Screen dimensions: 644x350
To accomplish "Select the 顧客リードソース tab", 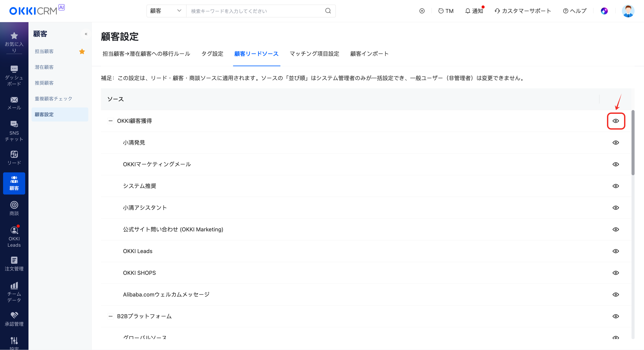I will 256,54.
